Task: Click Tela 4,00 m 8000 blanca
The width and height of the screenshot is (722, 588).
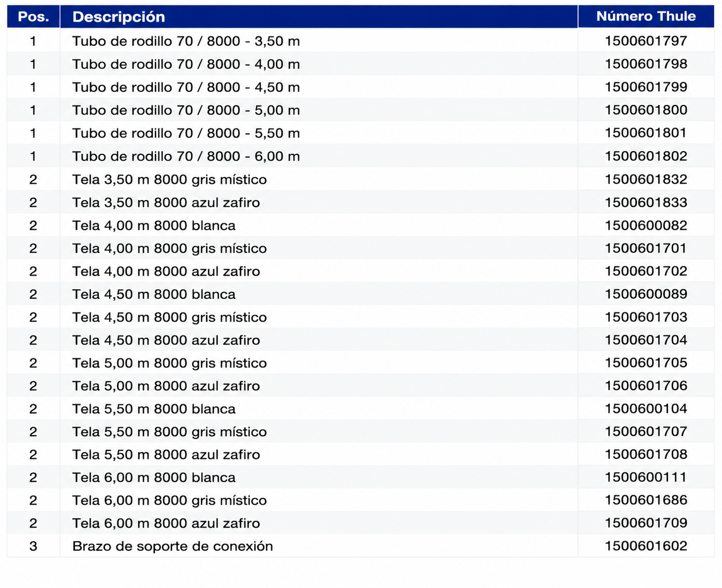Action: click(154, 225)
